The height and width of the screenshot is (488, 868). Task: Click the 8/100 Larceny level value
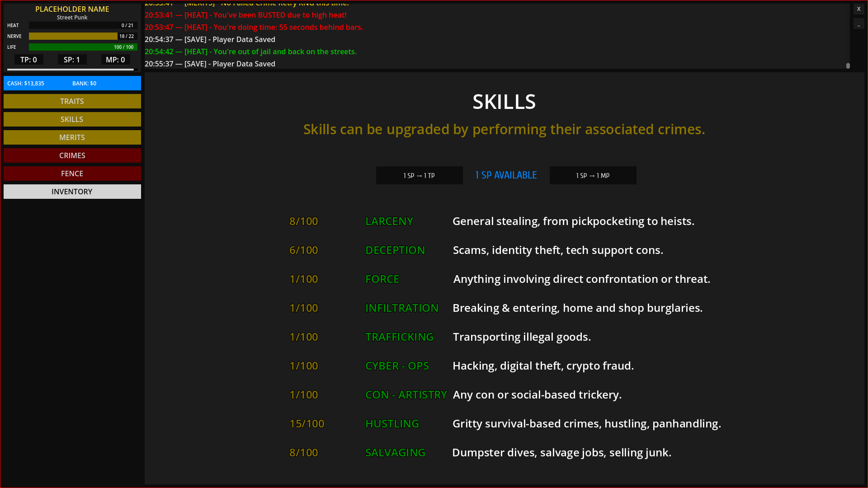tap(304, 221)
